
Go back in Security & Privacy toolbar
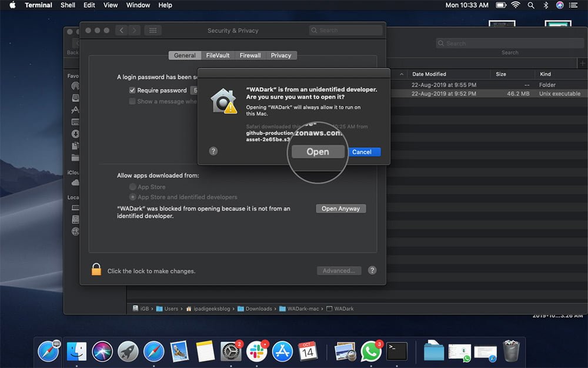click(121, 31)
